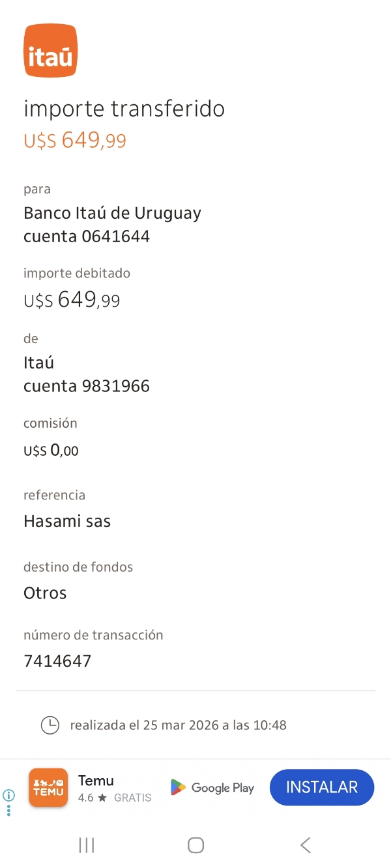
Task: Tap the GRATIS label in the ad
Action: pyautogui.click(x=132, y=798)
